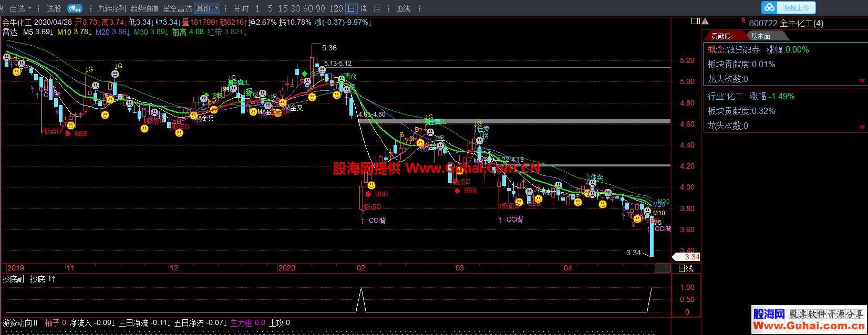This screenshot has width=868, height=335.
Task: Expand the 概念 融资融券 block with red arrow
Action: coord(862,81)
